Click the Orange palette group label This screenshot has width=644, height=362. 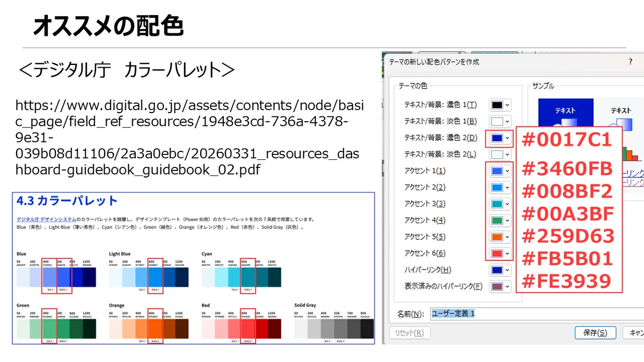[116, 305]
